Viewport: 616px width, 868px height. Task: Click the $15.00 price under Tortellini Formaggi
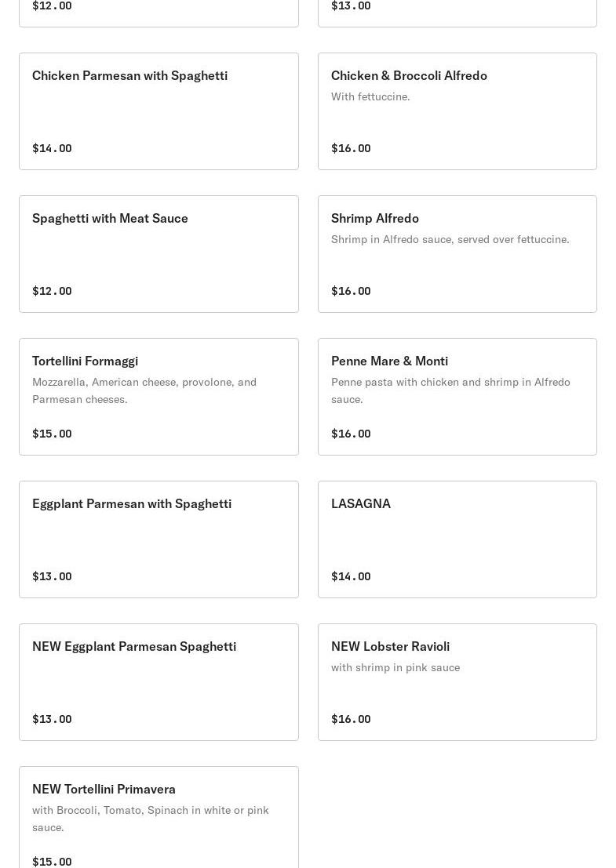point(52,434)
